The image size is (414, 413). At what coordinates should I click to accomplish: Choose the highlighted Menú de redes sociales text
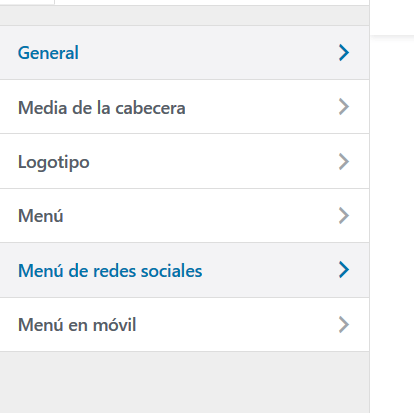(110, 270)
